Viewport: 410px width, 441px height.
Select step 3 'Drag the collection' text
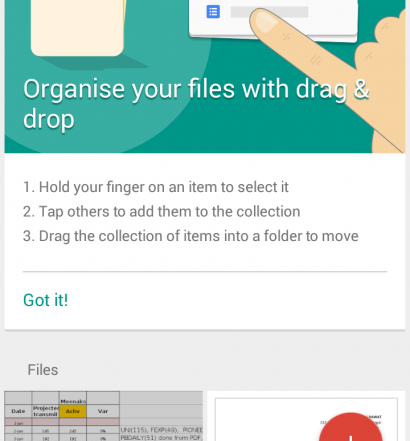coord(191,236)
